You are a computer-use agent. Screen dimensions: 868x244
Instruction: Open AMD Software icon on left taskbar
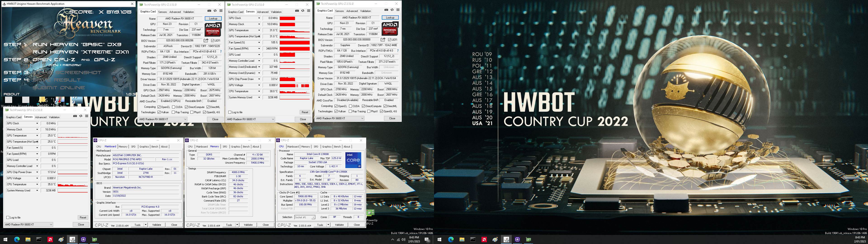tap(50, 240)
